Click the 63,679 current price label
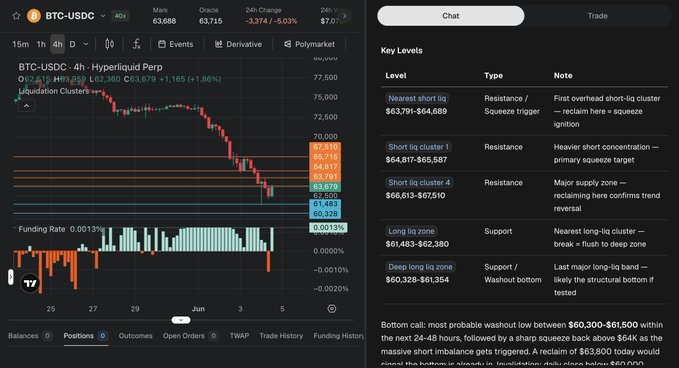The width and height of the screenshot is (679, 368). [325, 187]
